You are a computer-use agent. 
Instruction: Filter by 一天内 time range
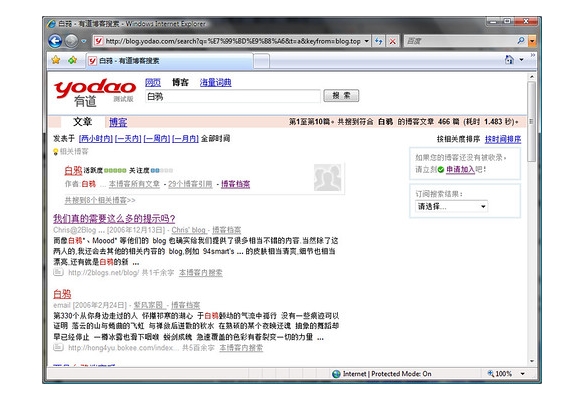coord(128,139)
